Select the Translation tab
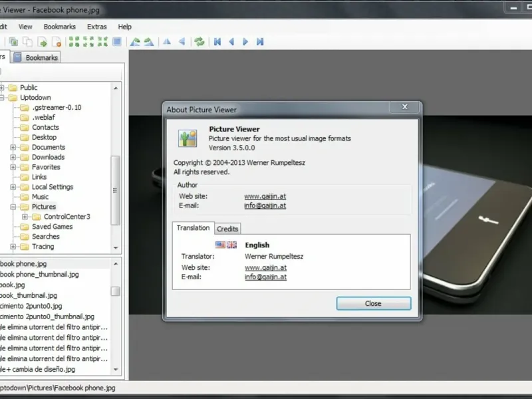Screen dimensions: 532x399 [193, 227]
